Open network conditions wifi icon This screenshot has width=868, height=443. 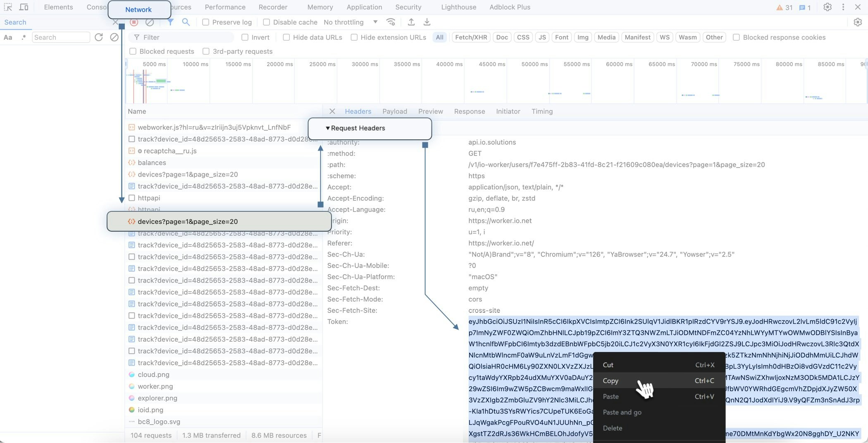(x=391, y=22)
